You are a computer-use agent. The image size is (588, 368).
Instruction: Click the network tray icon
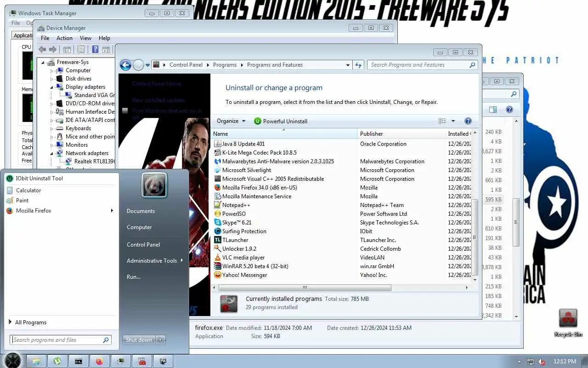[x=531, y=362]
